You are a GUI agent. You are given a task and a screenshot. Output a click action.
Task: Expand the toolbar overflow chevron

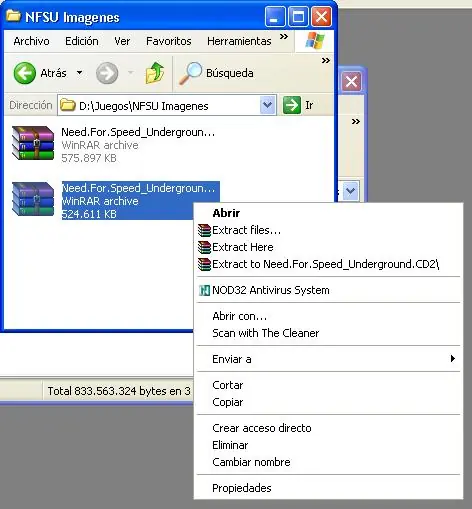[326, 61]
